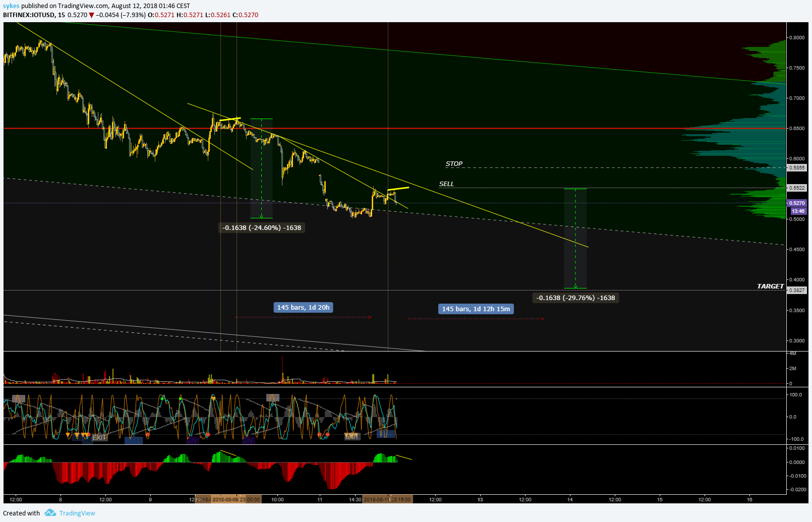Viewport: 812px width, 522px height.
Task: Click the 145 bars, 1d 12h 15m label
Action: 476,309
